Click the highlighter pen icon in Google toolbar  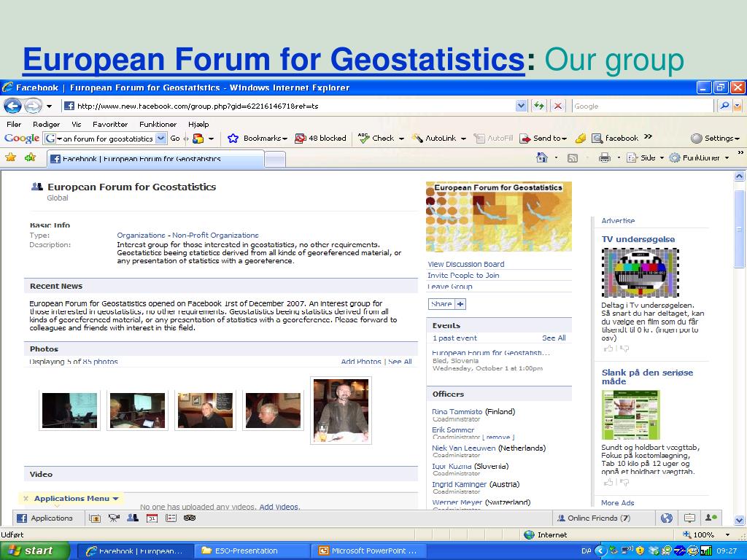(580, 138)
